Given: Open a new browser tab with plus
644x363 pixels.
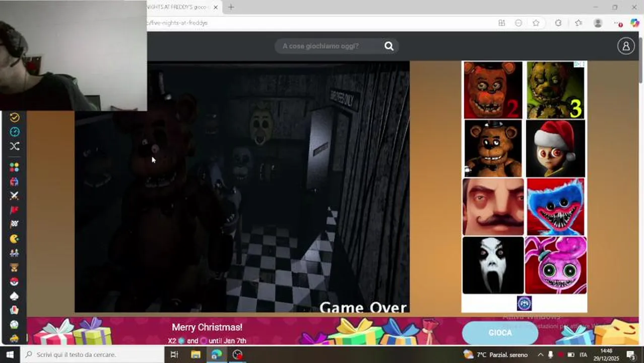Looking at the screenshot, I should (231, 7).
